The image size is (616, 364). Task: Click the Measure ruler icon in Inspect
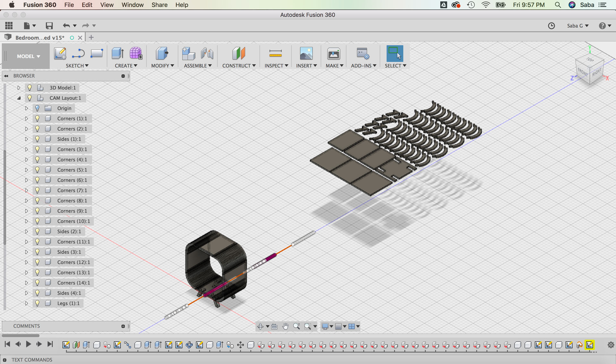tap(275, 53)
